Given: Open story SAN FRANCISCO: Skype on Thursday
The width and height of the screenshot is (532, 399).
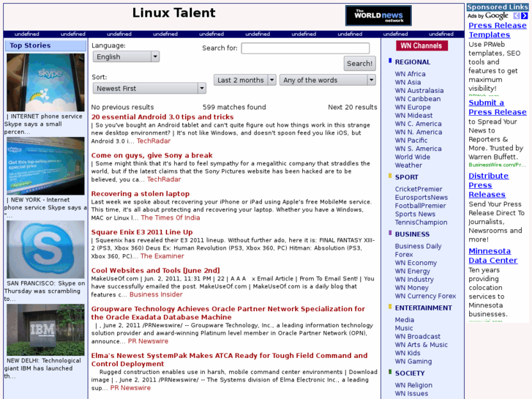Looking at the screenshot, I should coord(45,291).
